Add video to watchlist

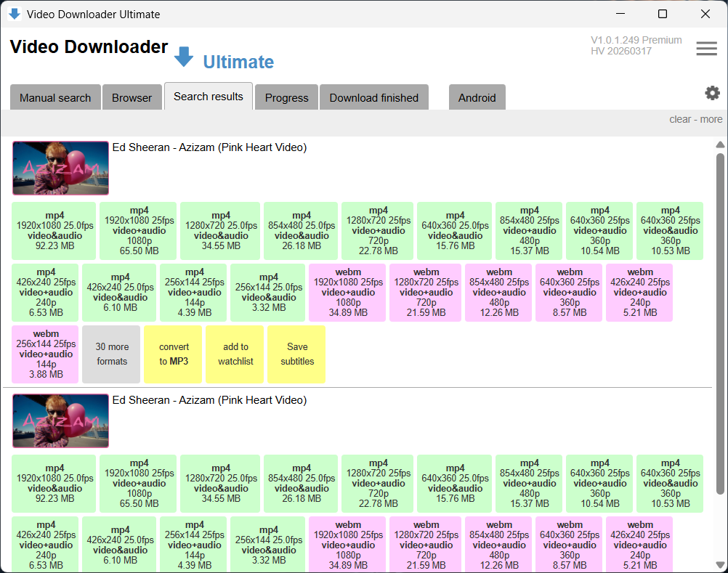235,354
